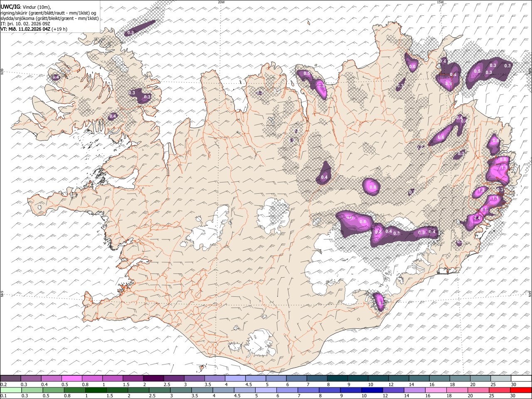This screenshot has height=399, width=532.
Task: Click the "20W" longitude label
Action: [x=221, y=2]
